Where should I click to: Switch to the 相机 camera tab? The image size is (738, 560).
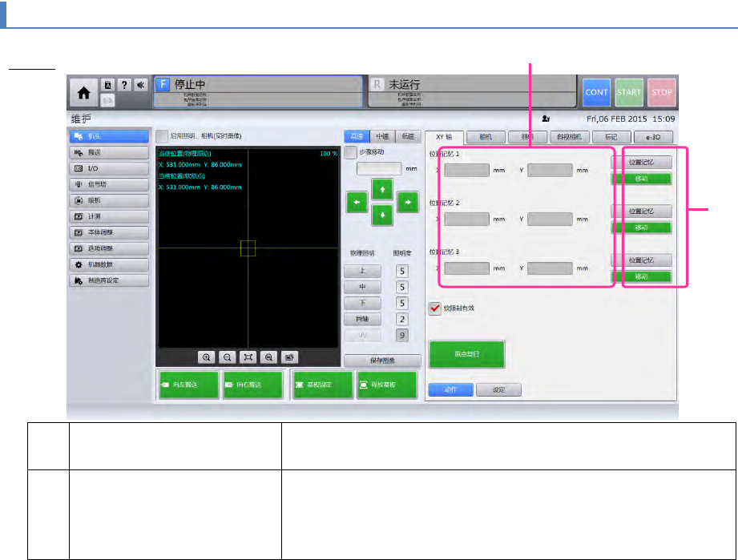(x=486, y=136)
